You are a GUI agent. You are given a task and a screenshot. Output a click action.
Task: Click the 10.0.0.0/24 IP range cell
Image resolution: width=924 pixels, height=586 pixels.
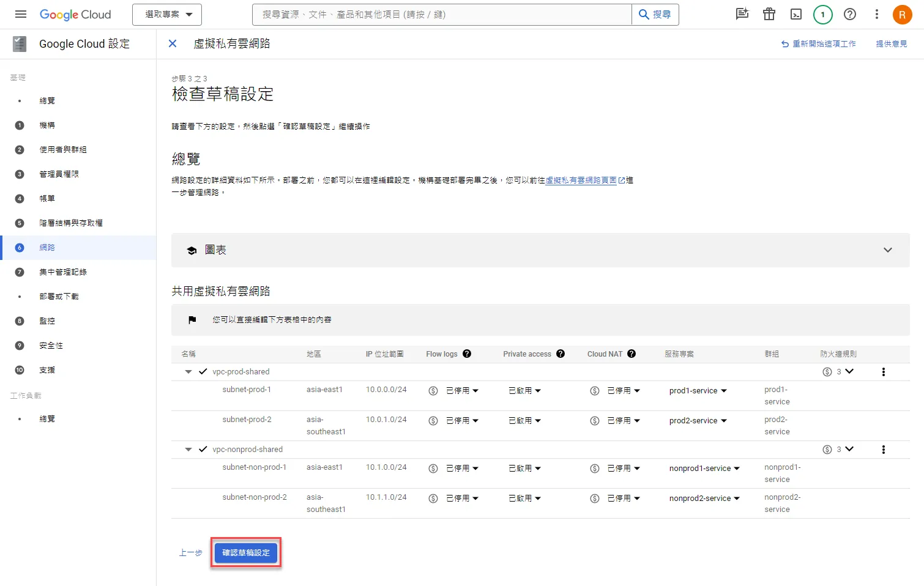386,390
